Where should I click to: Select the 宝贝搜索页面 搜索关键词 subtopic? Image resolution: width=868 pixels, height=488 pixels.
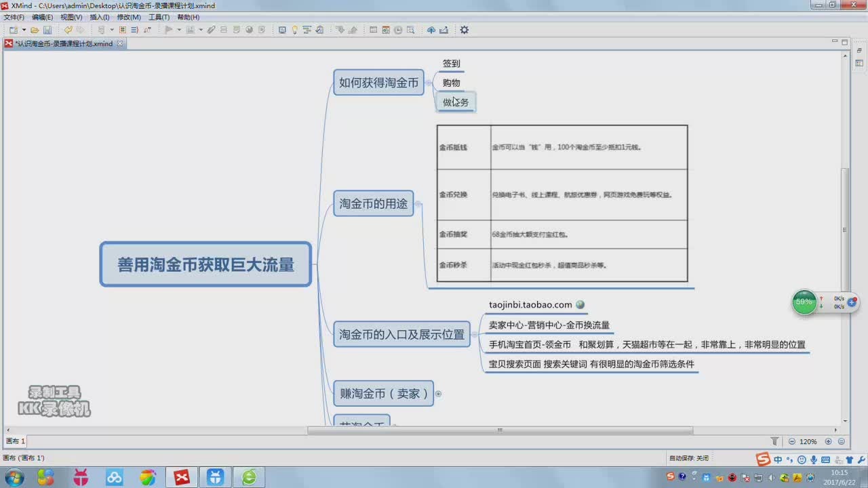point(591,364)
